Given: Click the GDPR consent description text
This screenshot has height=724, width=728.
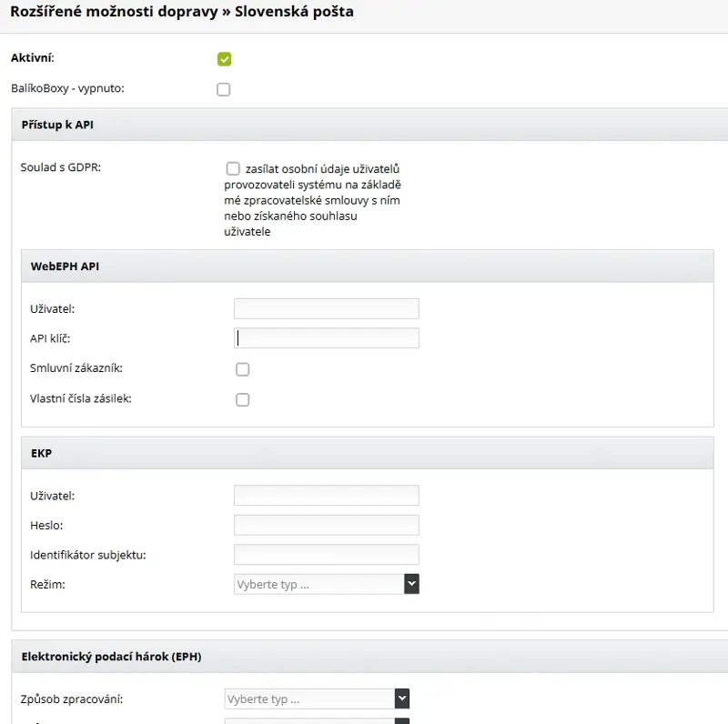Looking at the screenshot, I should (312, 200).
